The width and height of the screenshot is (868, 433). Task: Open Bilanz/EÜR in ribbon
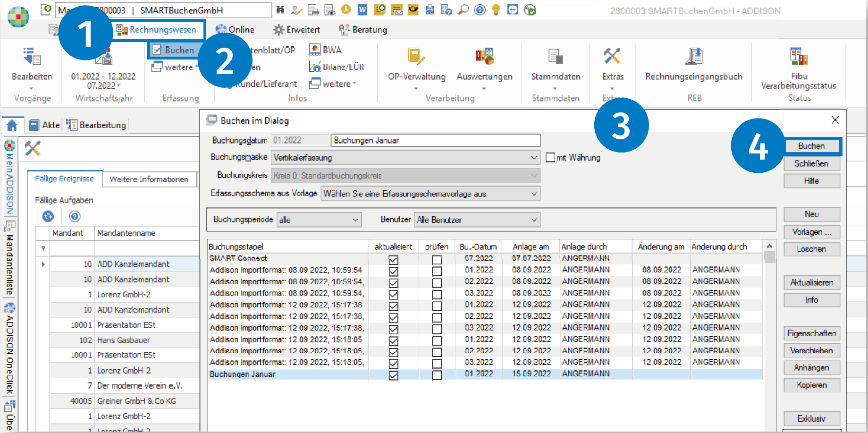[337, 67]
